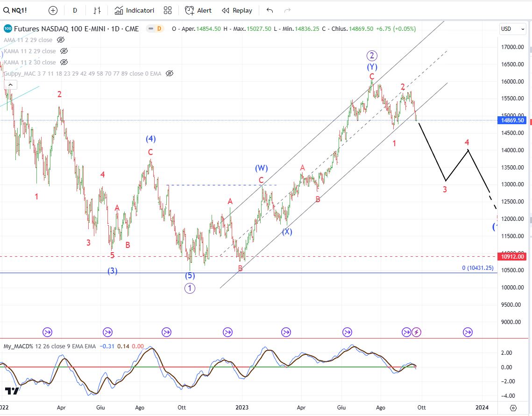The image size is (532, 416).
Task: Start bar Replay mode
Action: tap(237, 11)
